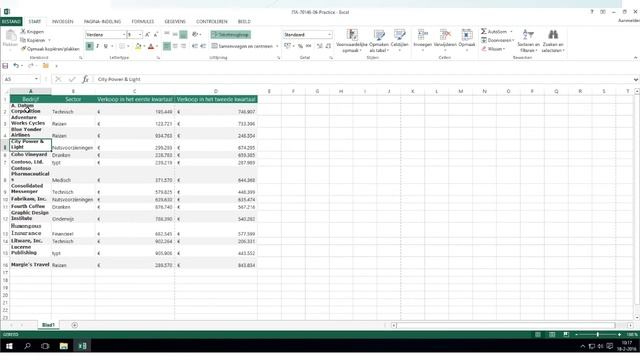Screen dimensions: 640x360
Task: Toggle Underline formatting
Action: coord(106,46)
